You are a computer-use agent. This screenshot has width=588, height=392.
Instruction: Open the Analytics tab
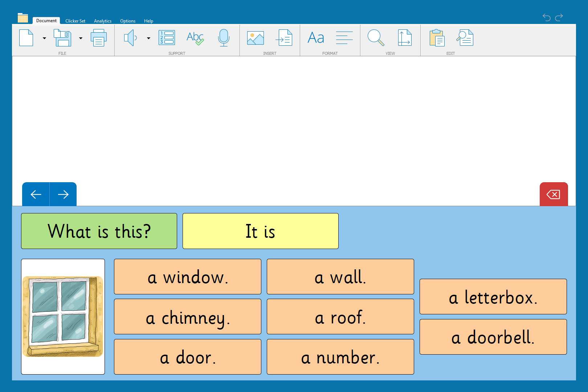click(x=103, y=21)
